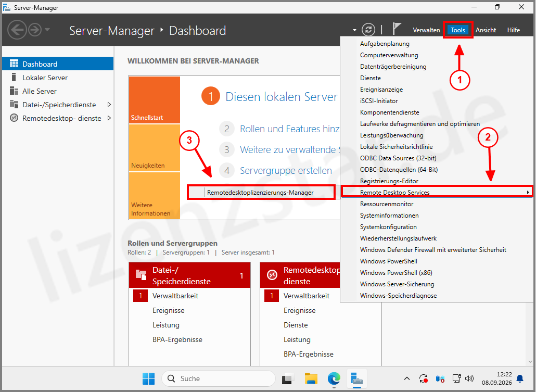Open Task View icon on taskbar
The image size is (536, 392).
(x=288, y=378)
